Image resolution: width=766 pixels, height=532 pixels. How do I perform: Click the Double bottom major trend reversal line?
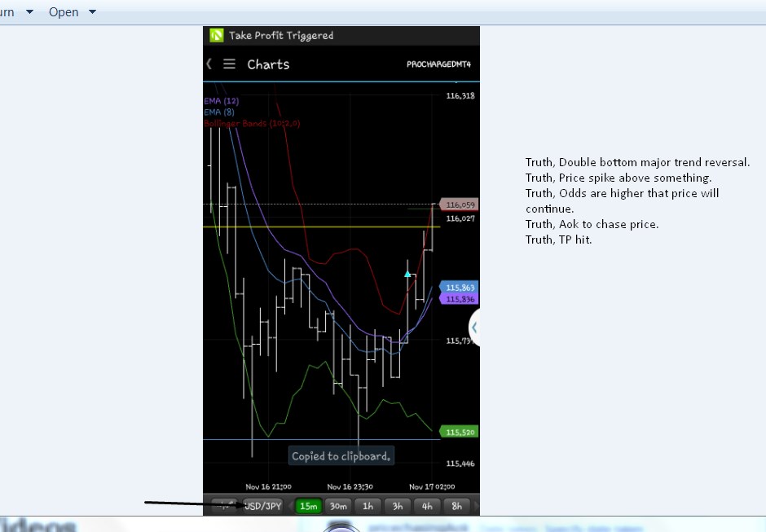637,162
